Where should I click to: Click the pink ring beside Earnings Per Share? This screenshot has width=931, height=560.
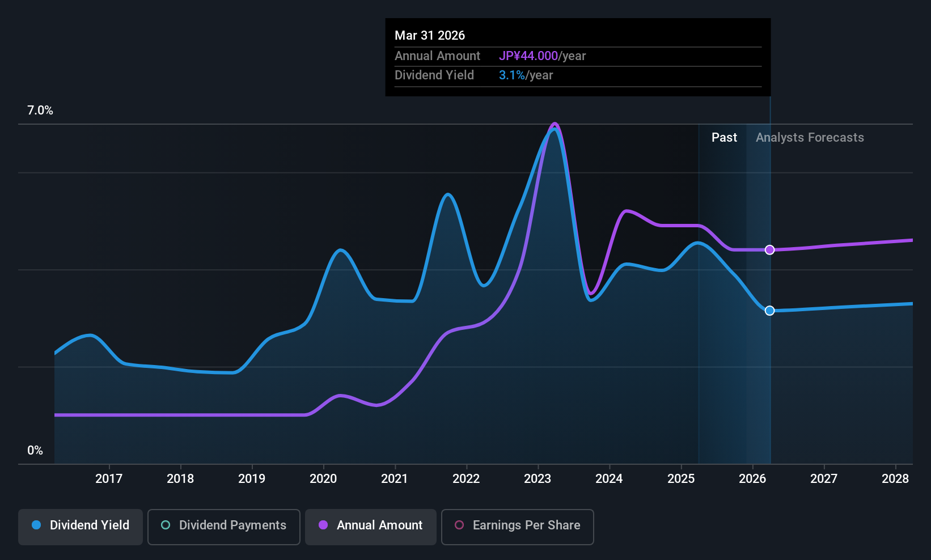[459, 525]
